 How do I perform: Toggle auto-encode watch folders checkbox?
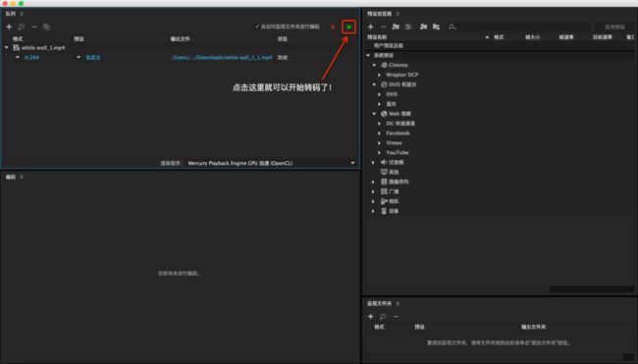coord(257,26)
